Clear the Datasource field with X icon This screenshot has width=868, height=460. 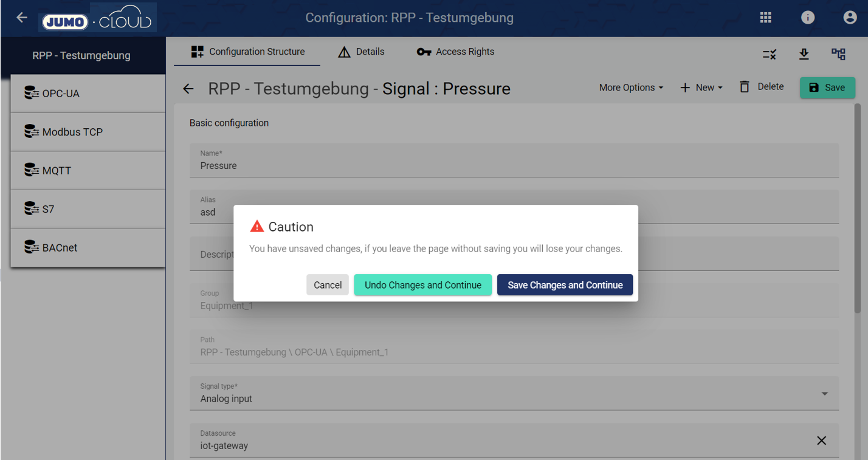tap(821, 441)
